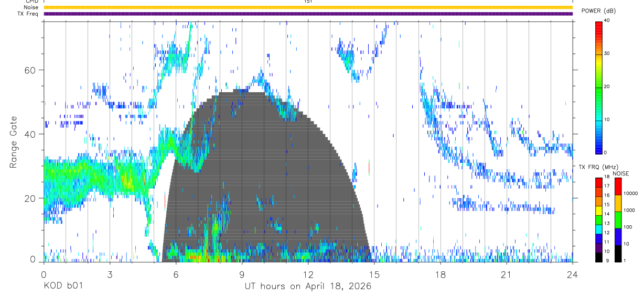The width and height of the screenshot is (644, 297).
Task: Click the 20 tick on the power scale
Action: coord(606,86)
